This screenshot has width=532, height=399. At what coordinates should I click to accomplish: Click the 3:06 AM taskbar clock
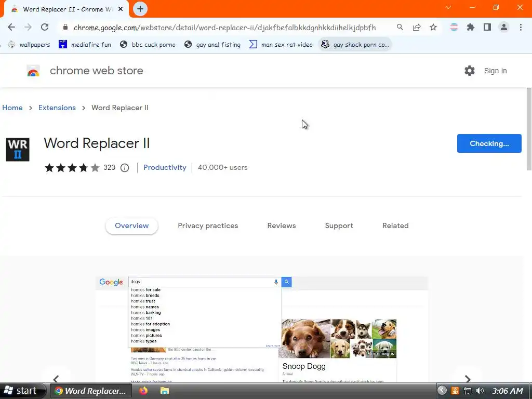point(507,391)
